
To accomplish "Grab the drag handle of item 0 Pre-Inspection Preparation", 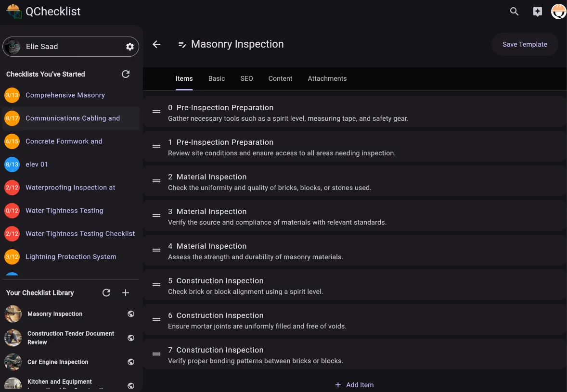I will tap(156, 112).
